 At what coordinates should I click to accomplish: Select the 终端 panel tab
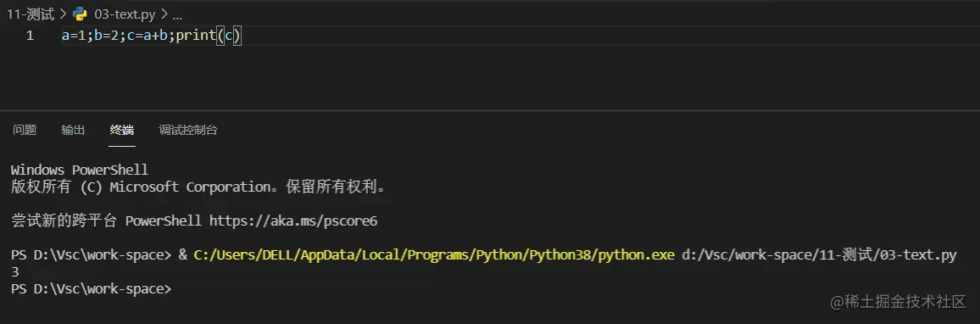[x=122, y=130]
